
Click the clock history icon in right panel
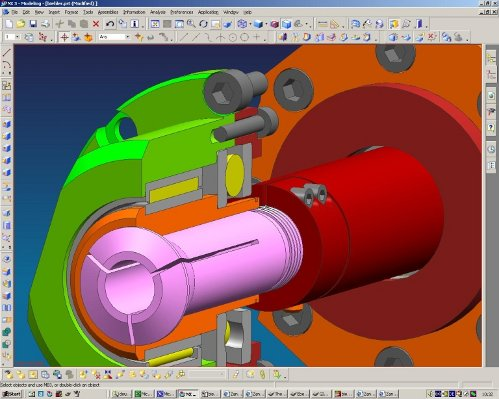pyautogui.click(x=491, y=149)
